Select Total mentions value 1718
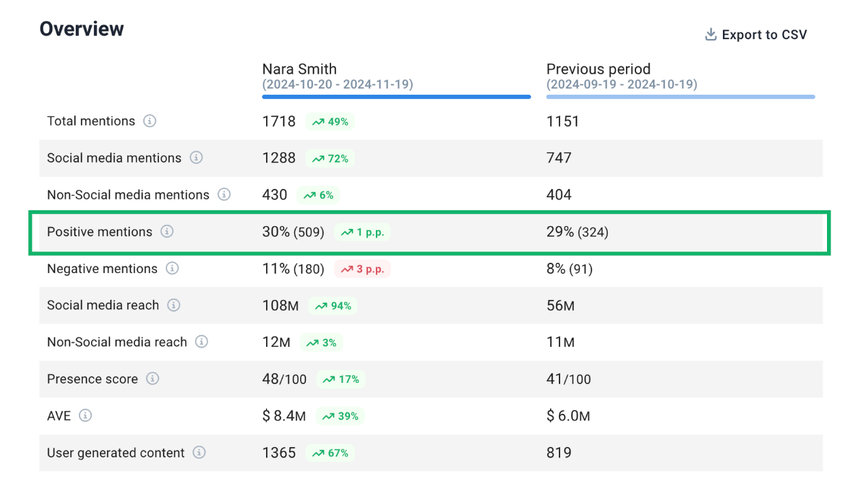Viewport: 853px width, 500px height. coord(279,121)
